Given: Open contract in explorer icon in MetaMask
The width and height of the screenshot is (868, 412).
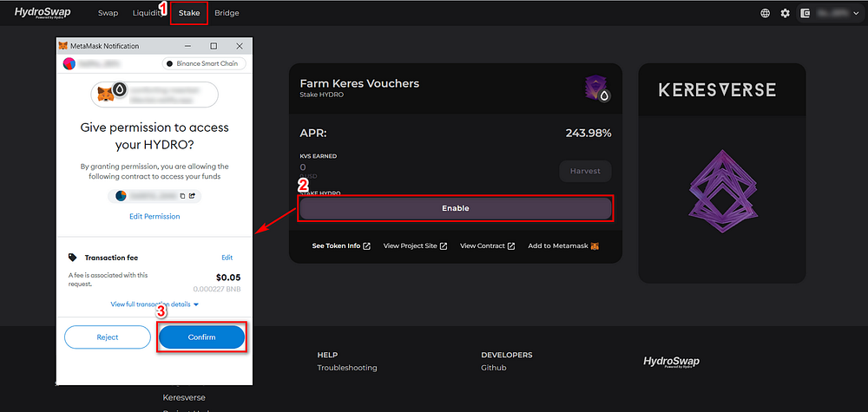Looking at the screenshot, I should 192,196.
